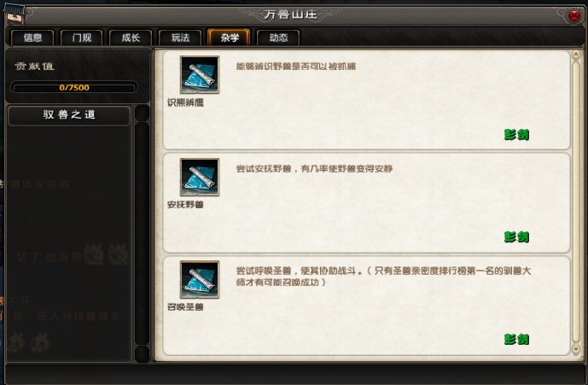The image size is (588, 385).
Task: Switch to the 成长 tab
Action: pyautogui.click(x=131, y=38)
